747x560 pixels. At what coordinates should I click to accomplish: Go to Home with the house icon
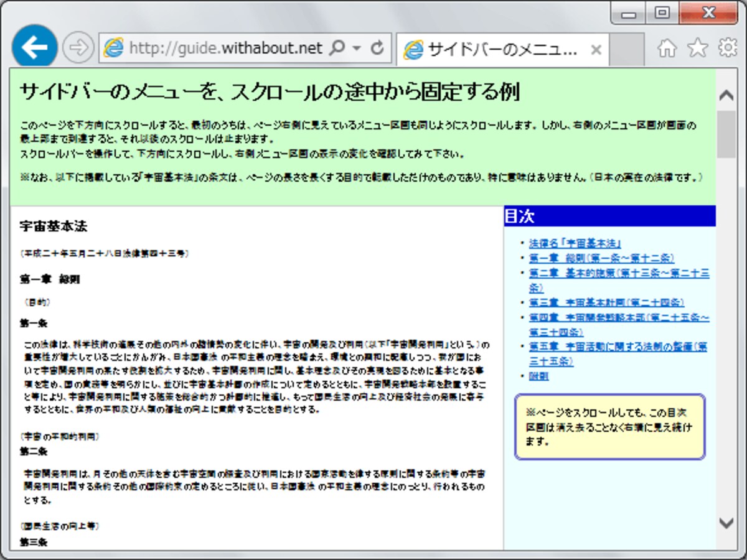[667, 49]
